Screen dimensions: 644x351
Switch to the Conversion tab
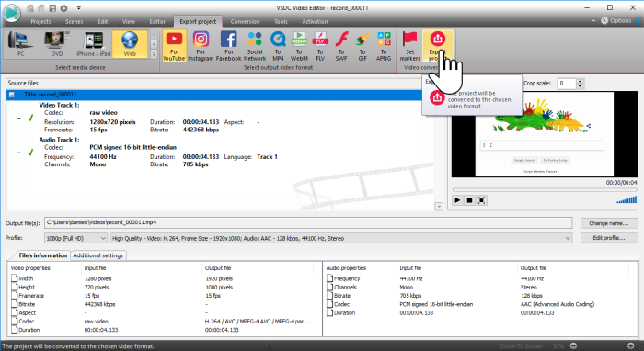click(246, 21)
